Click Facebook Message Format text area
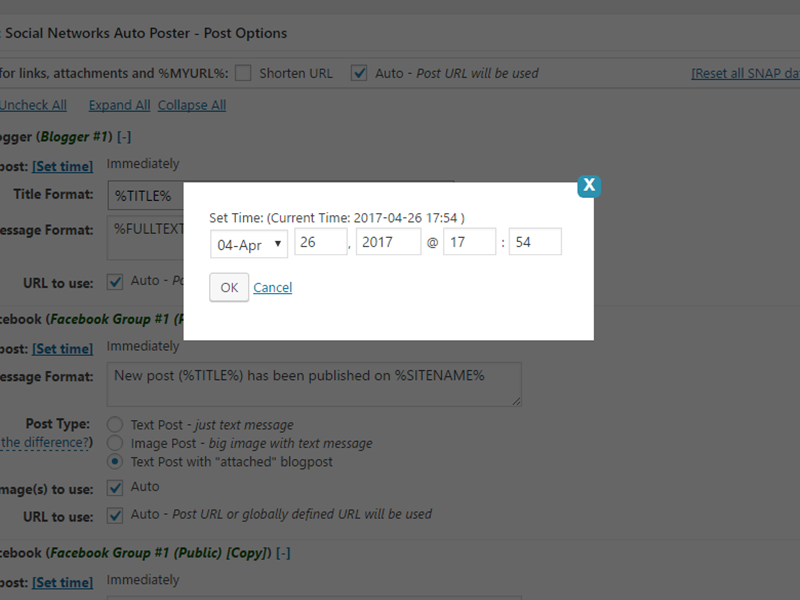The width and height of the screenshot is (800, 600). pos(314,385)
